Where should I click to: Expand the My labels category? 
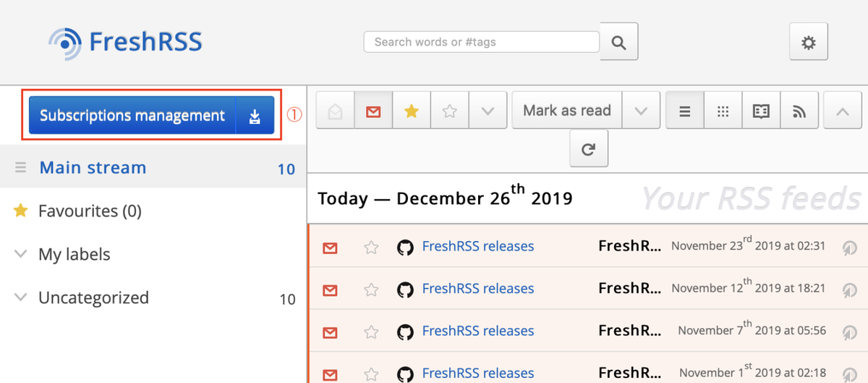pyautogui.click(x=21, y=254)
